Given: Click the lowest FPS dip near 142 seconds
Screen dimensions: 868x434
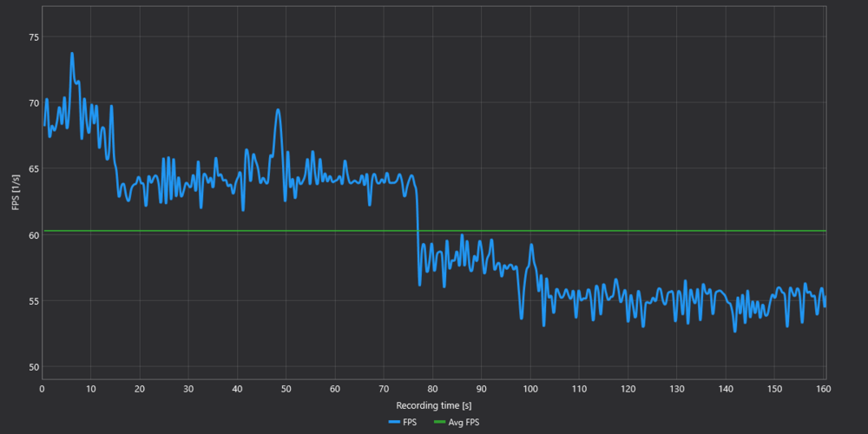Looking at the screenshot, I should pyautogui.click(x=735, y=331).
